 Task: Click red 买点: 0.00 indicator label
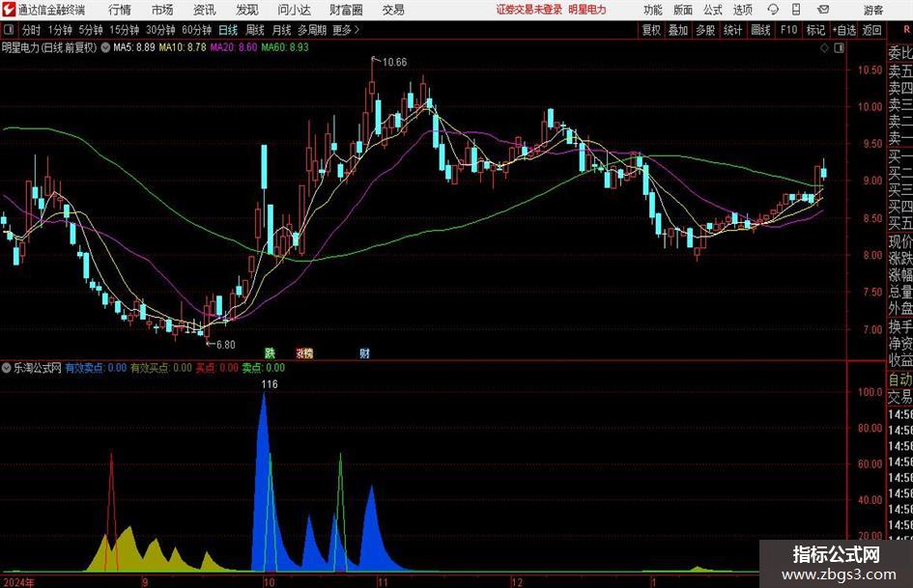pos(216,368)
